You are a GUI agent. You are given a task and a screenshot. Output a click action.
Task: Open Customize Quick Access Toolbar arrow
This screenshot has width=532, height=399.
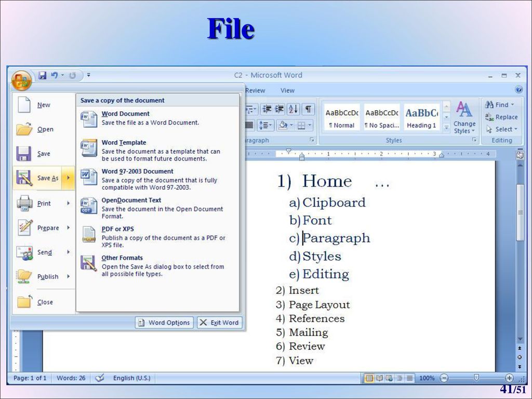click(88, 75)
